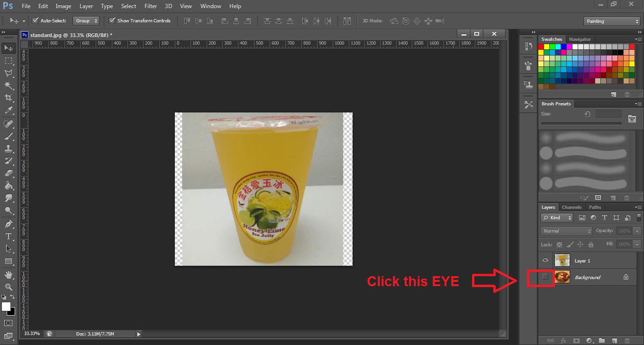Select the Horizontal Type tool
Image resolution: width=644 pixels, height=345 pixels.
9,236
